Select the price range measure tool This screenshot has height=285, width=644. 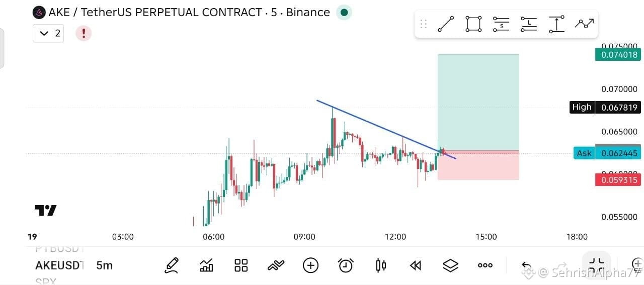click(556, 24)
